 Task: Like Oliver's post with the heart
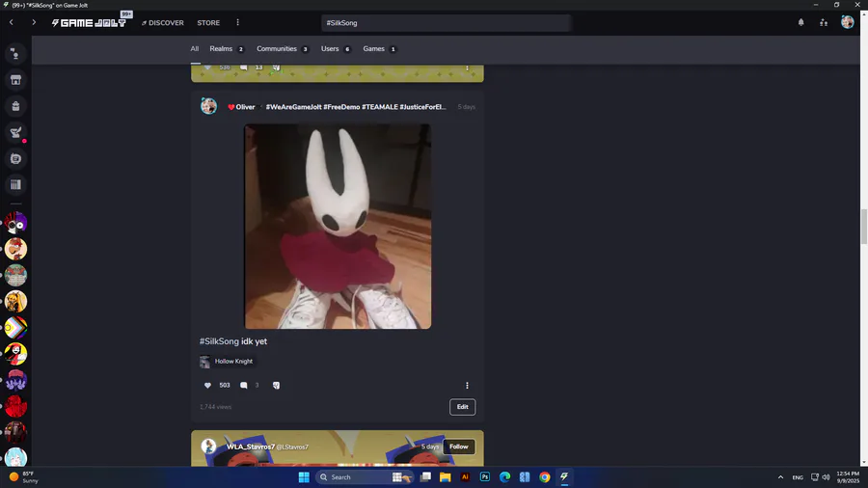pyautogui.click(x=207, y=385)
